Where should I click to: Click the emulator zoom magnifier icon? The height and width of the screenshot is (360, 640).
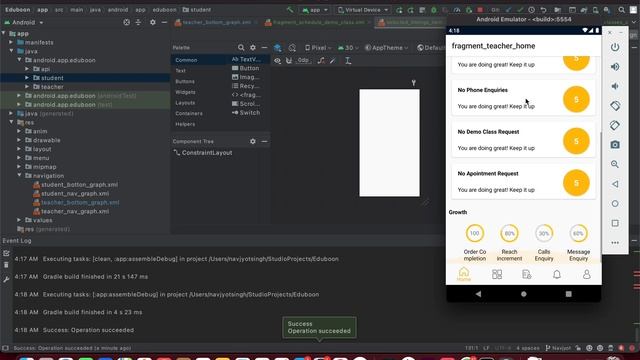click(615, 164)
